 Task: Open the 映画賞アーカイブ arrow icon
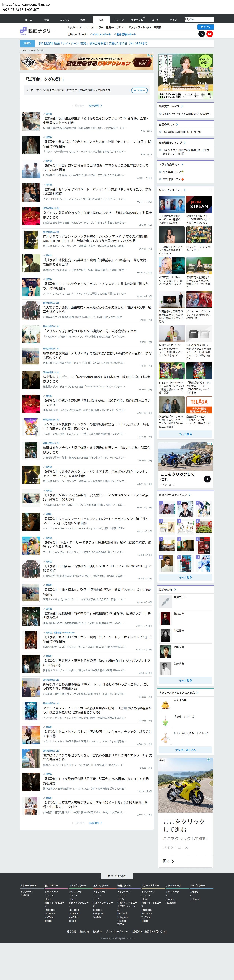[182, 106]
